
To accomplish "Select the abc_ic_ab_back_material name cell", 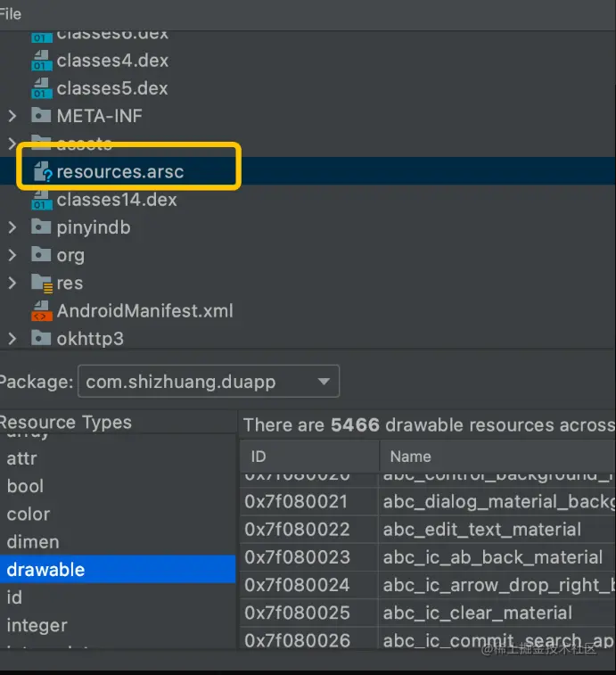I will (497, 557).
